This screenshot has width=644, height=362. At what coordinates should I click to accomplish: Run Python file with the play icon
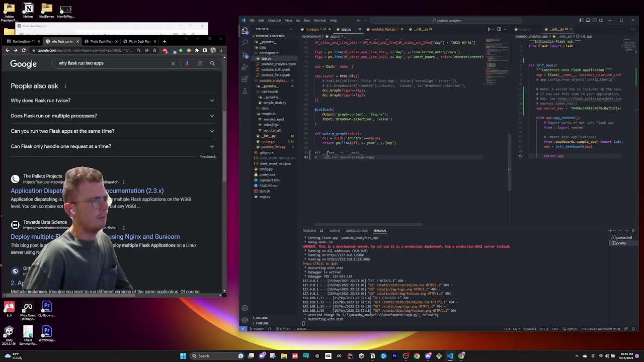tap(489, 29)
